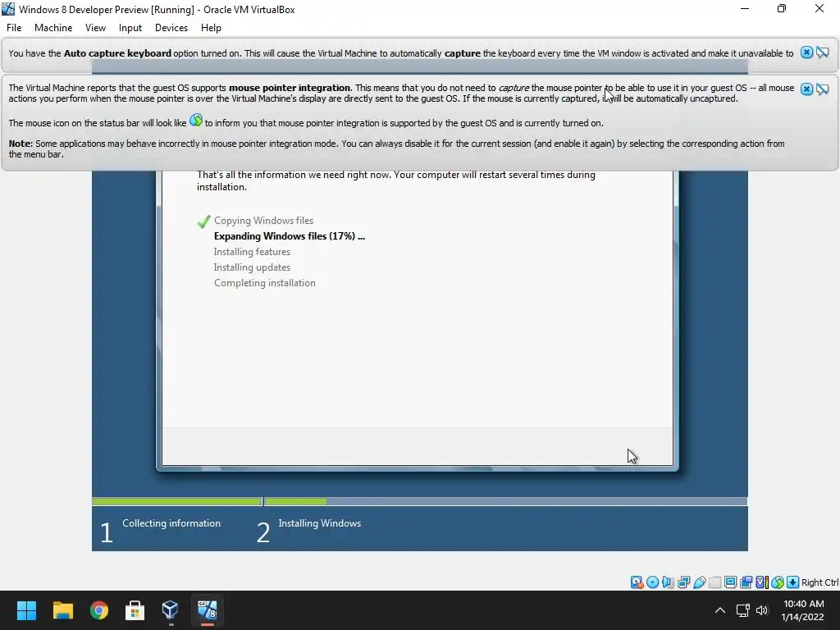This screenshot has height=630, width=840.
Task: Click the mouse integration status icon
Action: [x=778, y=582]
